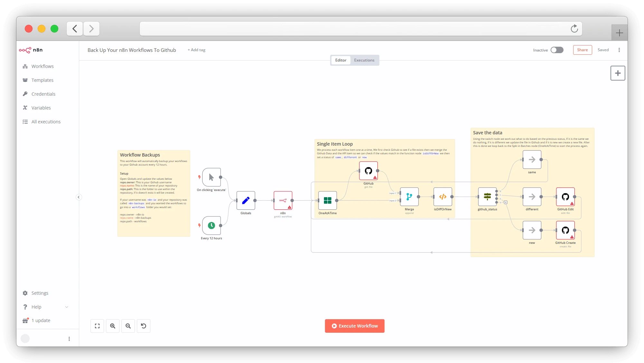
Task: Click the GitHub Create node
Action: [x=565, y=230]
